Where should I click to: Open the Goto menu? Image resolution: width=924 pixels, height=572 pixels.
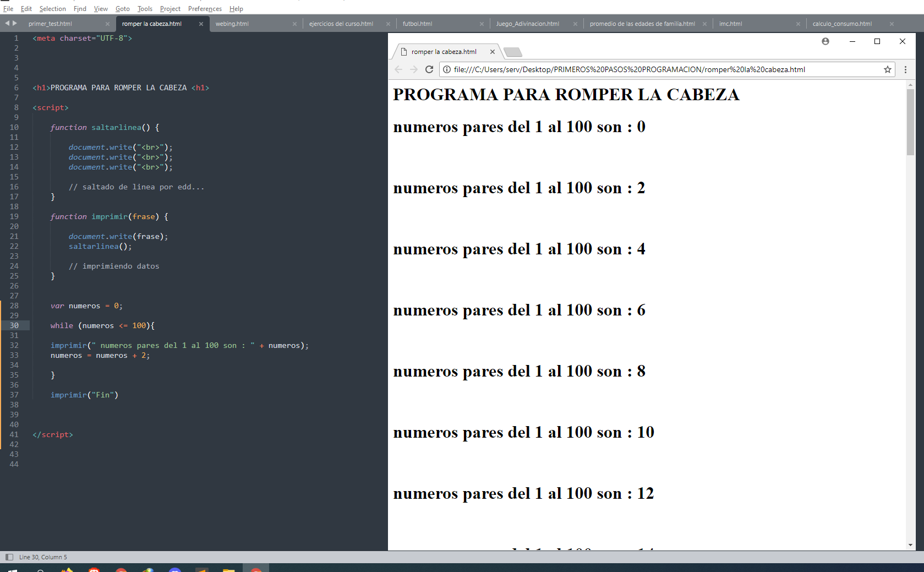click(x=123, y=9)
